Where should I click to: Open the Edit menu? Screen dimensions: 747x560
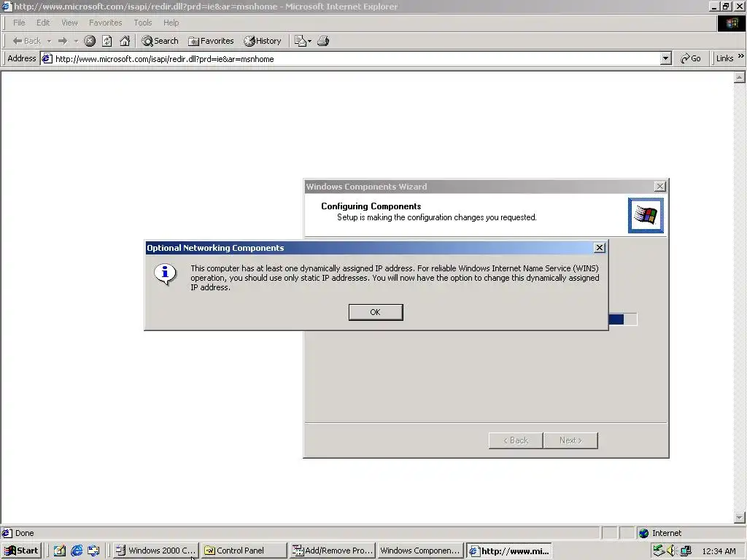[x=43, y=23]
